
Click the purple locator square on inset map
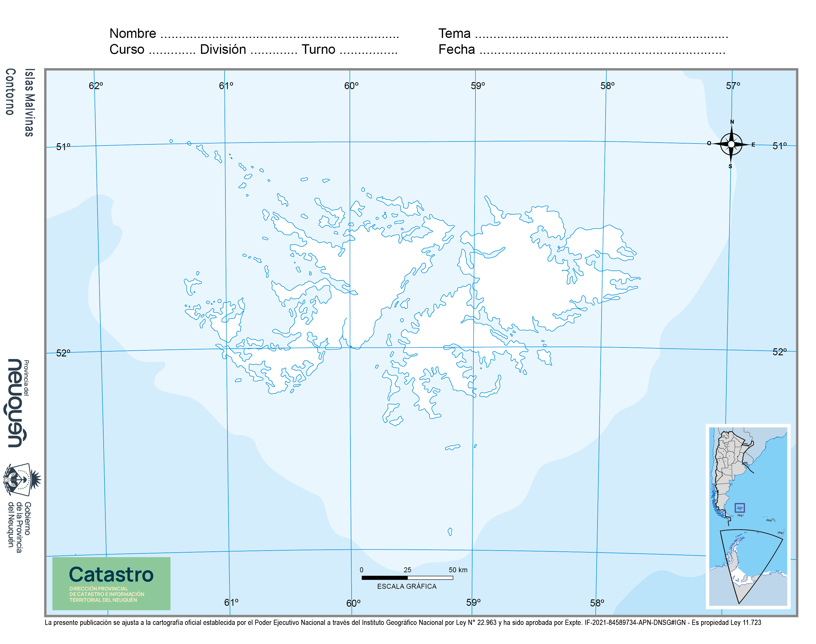[740, 507]
